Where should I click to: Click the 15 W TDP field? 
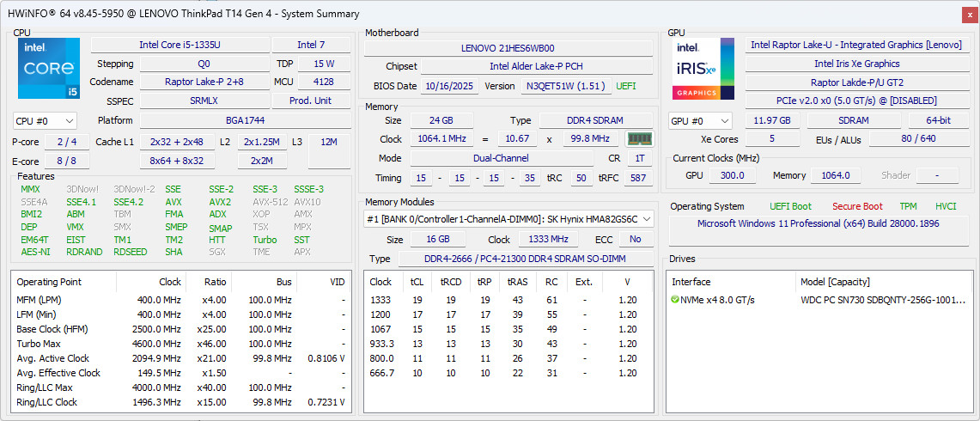pyautogui.click(x=324, y=64)
